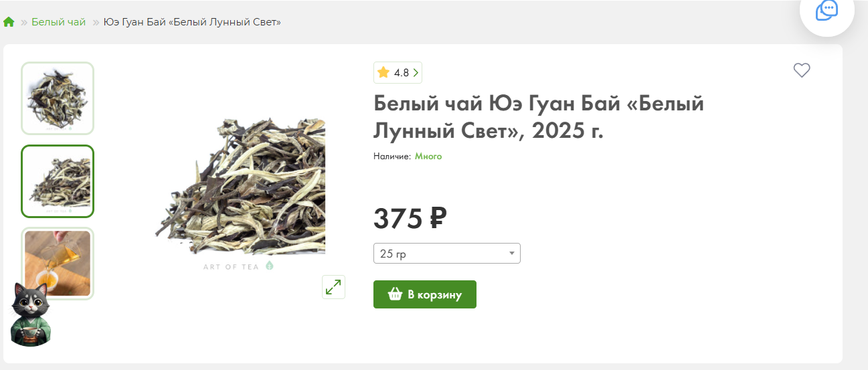Click the cat mascot assistant icon

click(x=31, y=314)
